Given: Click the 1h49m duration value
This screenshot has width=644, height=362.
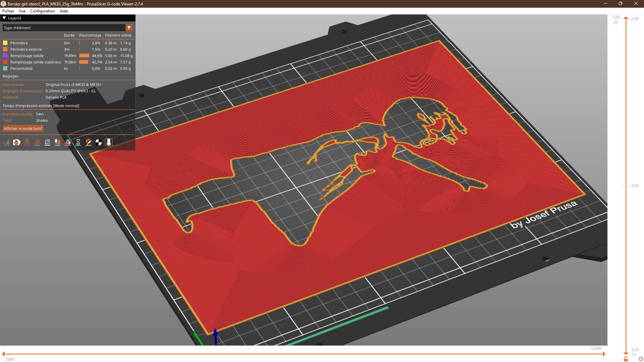Looking at the screenshot, I should click(70, 56).
